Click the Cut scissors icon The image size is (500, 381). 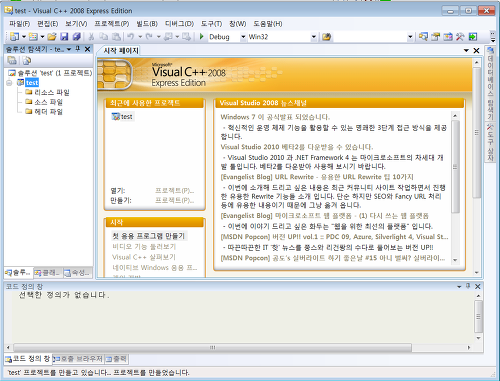(91, 37)
